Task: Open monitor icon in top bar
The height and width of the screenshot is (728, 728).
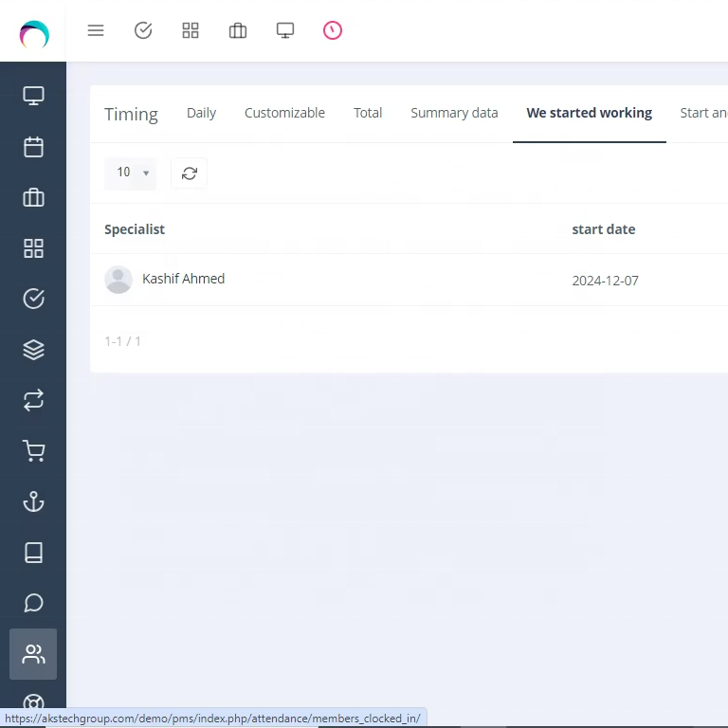Action: tap(285, 30)
